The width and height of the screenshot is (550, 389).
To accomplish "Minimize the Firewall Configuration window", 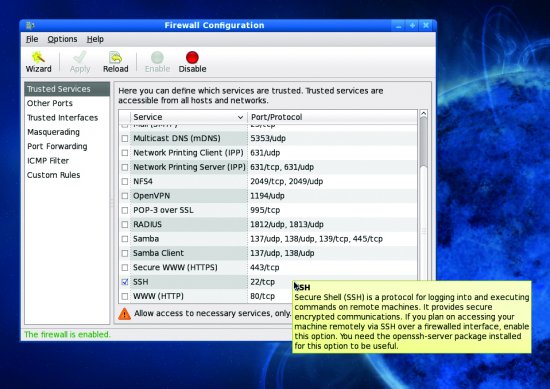I will 398,26.
